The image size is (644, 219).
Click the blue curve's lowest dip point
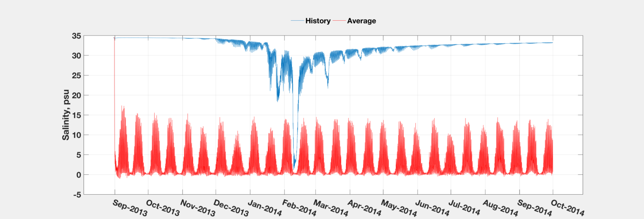pyautogui.click(x=294, y=169)
